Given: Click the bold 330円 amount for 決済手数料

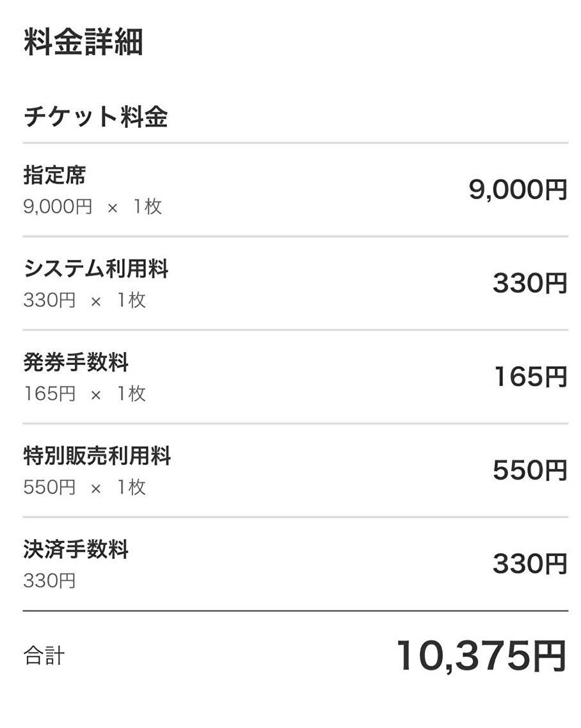Looking at the screenshot, I should [x=529, y=563].
